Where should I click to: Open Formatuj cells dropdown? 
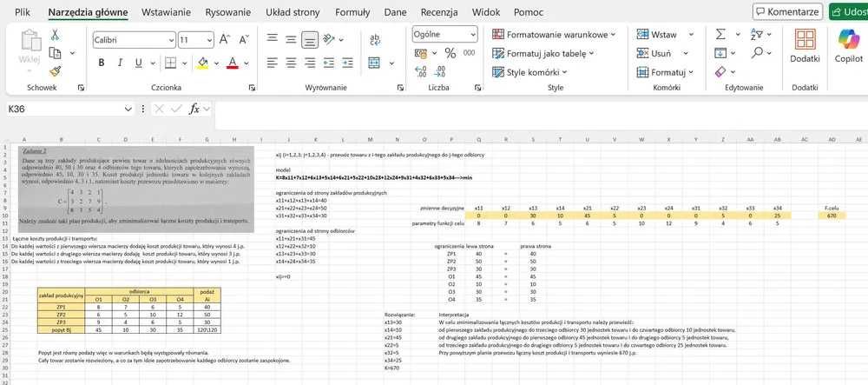(x=691, y=72)
